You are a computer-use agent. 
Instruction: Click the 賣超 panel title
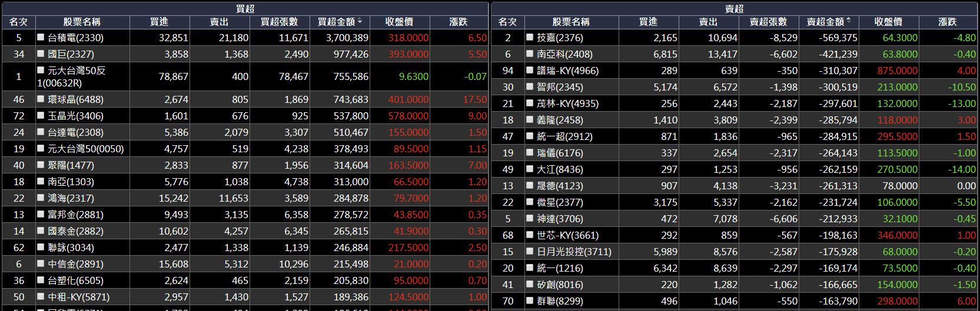(734, 8)
